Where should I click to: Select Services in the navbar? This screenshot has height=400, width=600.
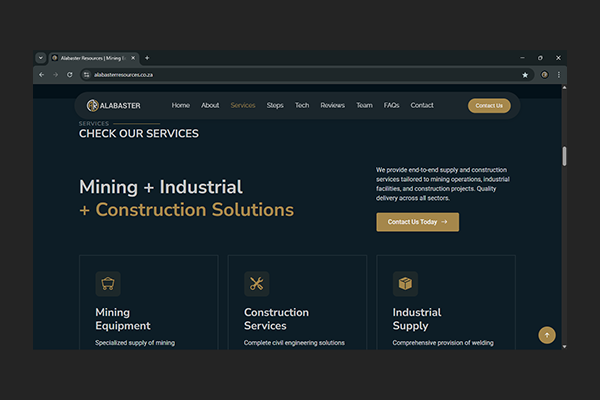[243, 105]
